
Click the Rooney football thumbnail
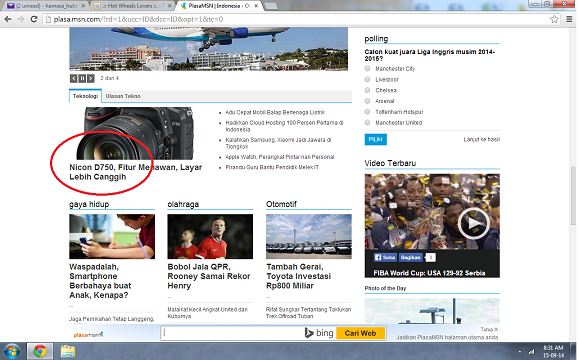[x=210, y=236]
